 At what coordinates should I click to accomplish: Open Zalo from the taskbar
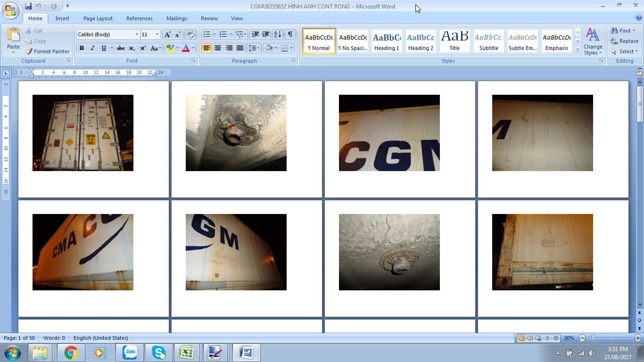130,353
